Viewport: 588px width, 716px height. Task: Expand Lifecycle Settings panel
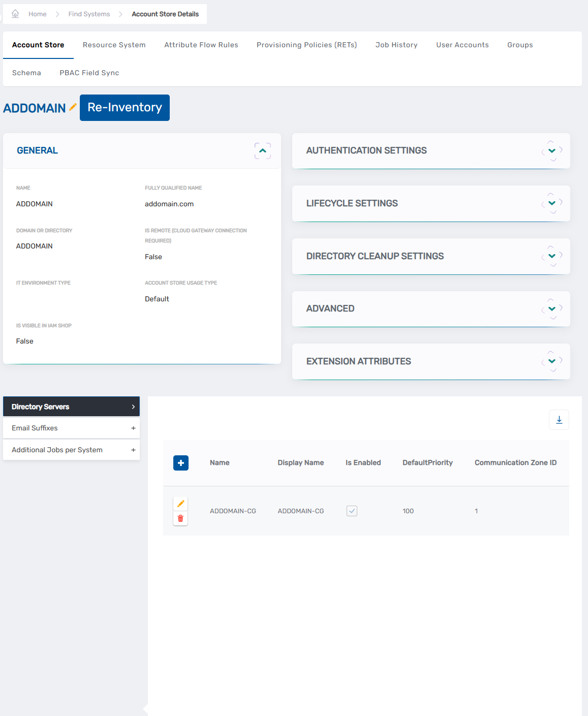coord(552,203)
